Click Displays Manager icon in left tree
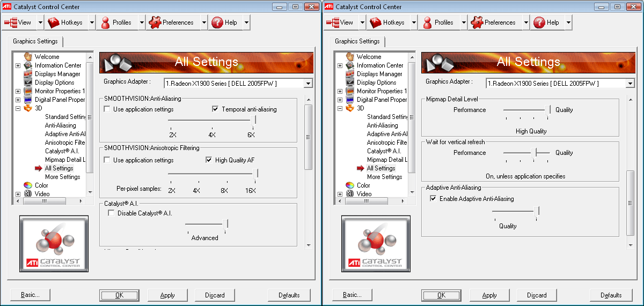This screenshot has width=644, height=306. tap(28, 73)
